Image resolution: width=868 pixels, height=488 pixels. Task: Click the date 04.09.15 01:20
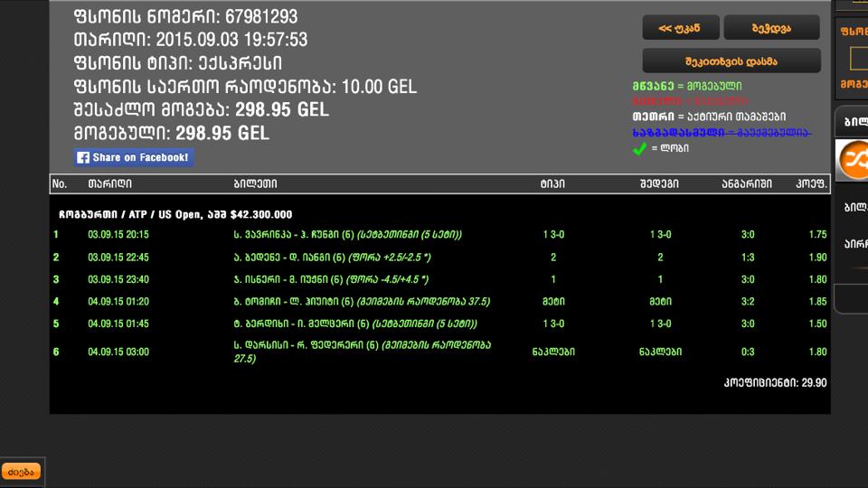118,302
